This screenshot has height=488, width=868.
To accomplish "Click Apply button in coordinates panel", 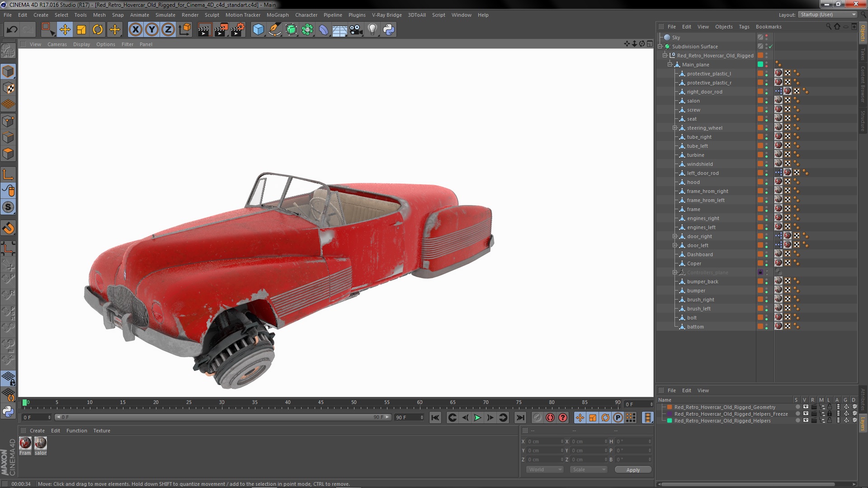I will [633, 470].
